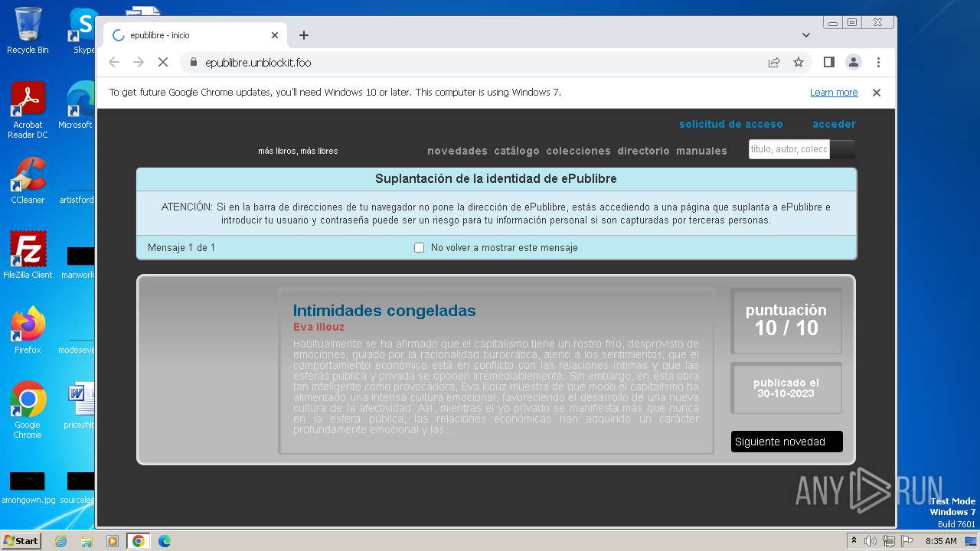
Task: Share this page icon in address bar
Action: pos(774,62)
